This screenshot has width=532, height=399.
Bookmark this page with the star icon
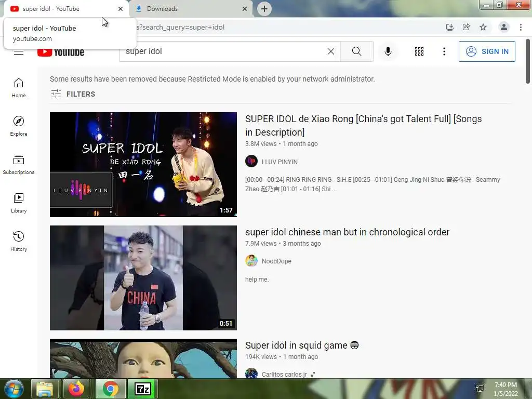(x=483, y=27)
